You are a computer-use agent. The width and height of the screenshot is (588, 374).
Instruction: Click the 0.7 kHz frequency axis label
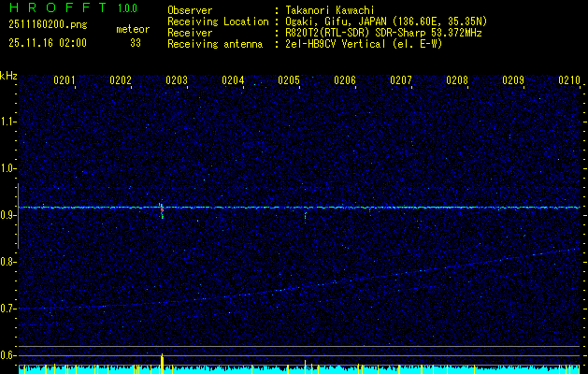coord(9,309)
